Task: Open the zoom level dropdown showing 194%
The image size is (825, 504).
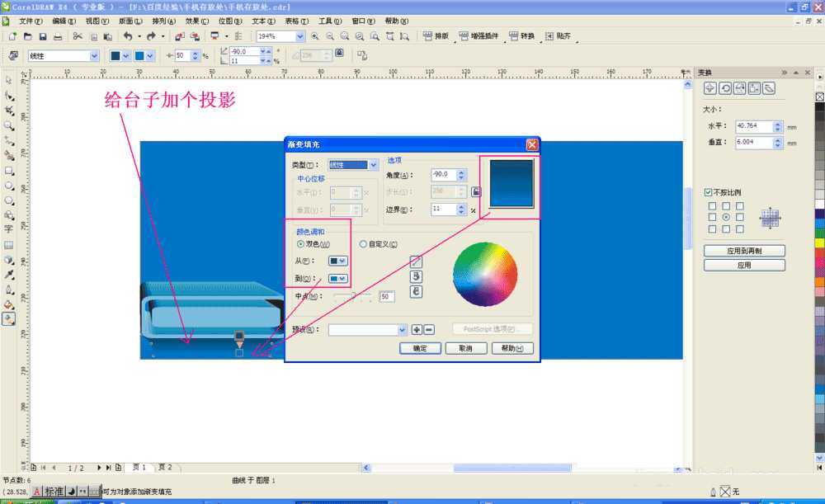Action: (x=299, y=35)
